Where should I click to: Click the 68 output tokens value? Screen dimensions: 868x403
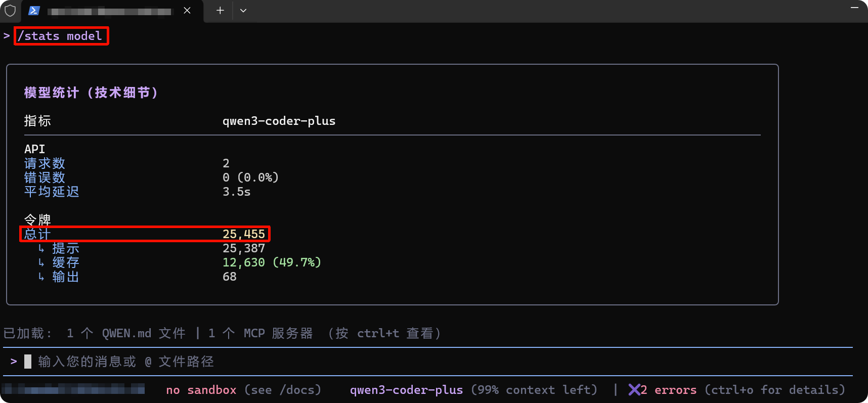tap(229, 277)
